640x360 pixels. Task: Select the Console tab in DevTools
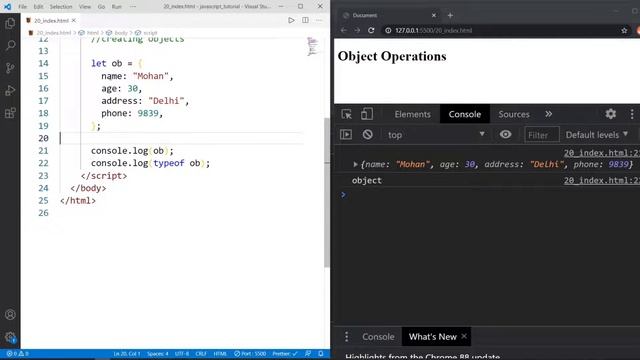[464, 114]
